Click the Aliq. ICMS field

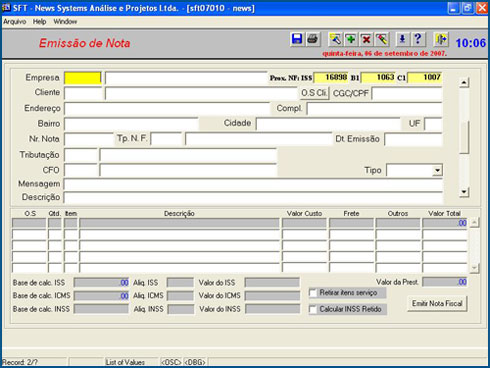tap(180, 296)
